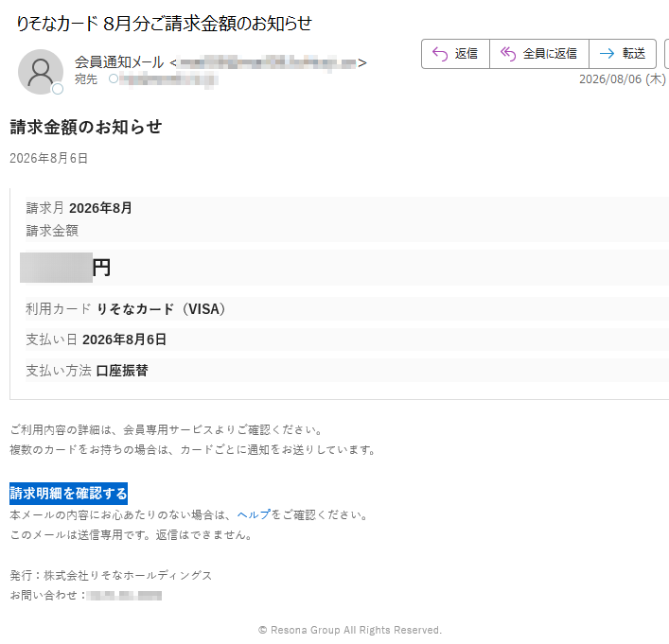Screen dimensions: 669x644
Task: Click the blurred sender email address
Action: point(268,63)
